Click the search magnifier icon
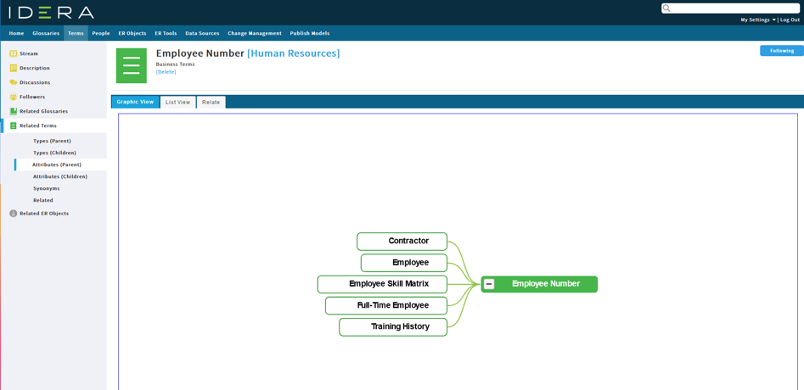The image size is (804, 390). (x=667, y=8)
